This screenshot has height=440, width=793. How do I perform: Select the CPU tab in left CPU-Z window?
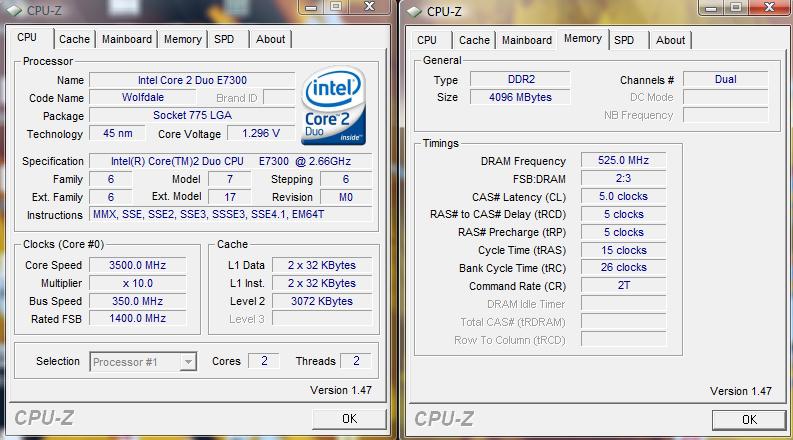[27, 37]
